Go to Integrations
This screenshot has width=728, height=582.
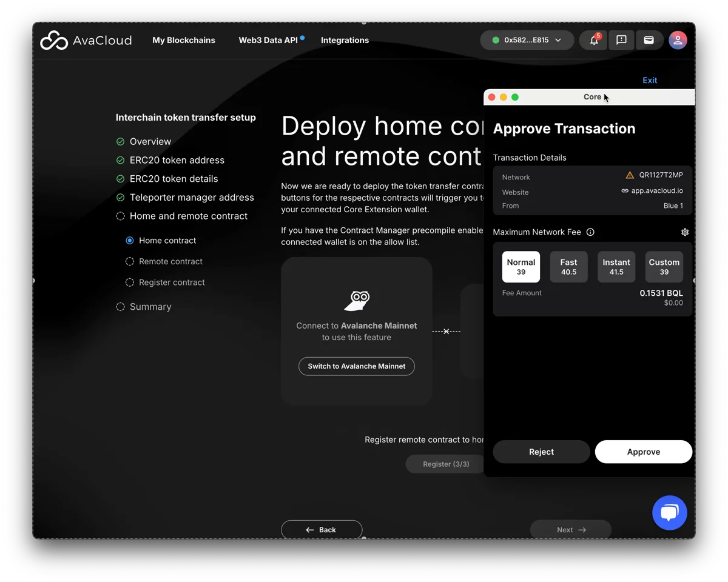click(345, 40)
